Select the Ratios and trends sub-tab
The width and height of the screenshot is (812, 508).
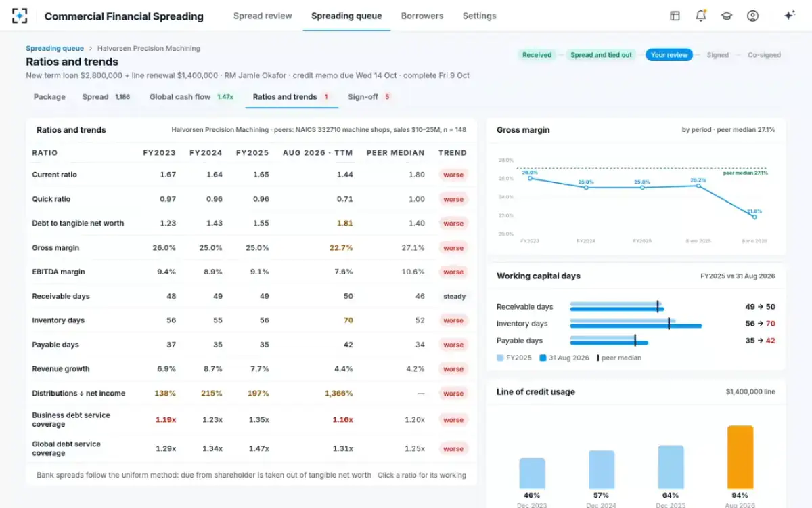292,97
